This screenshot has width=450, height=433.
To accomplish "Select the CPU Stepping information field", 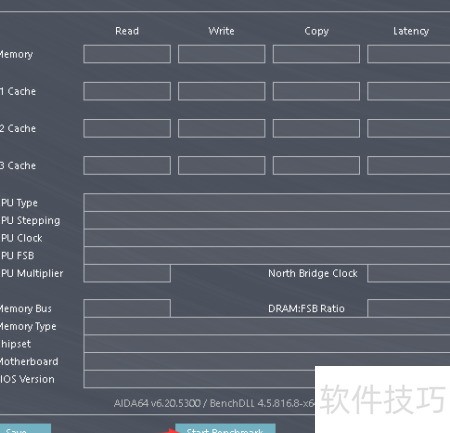I will [x=267, y=220].
